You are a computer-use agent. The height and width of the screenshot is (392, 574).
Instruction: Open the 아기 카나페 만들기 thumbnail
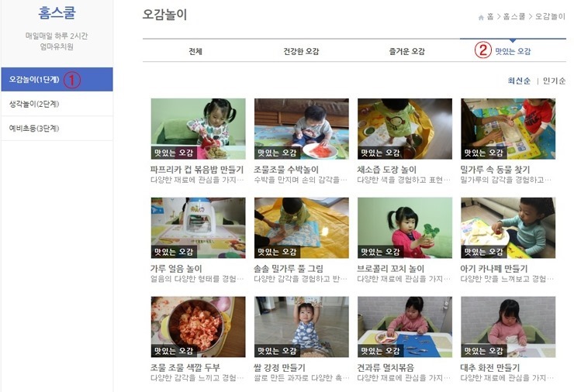click(x=508, y=228)
